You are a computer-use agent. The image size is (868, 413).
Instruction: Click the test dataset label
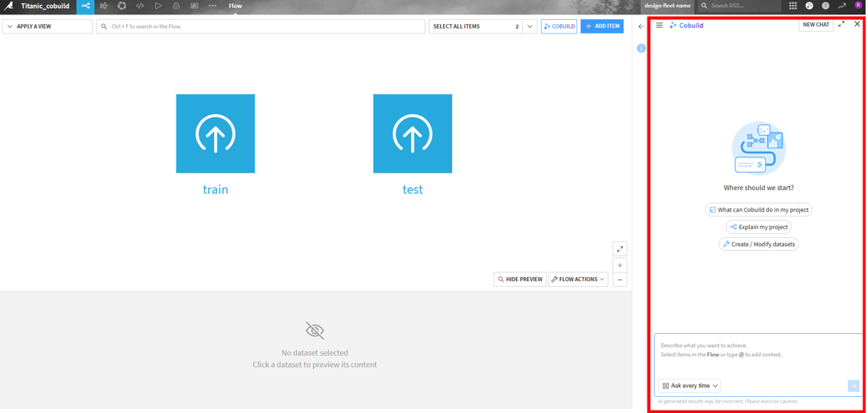[412, 189]
